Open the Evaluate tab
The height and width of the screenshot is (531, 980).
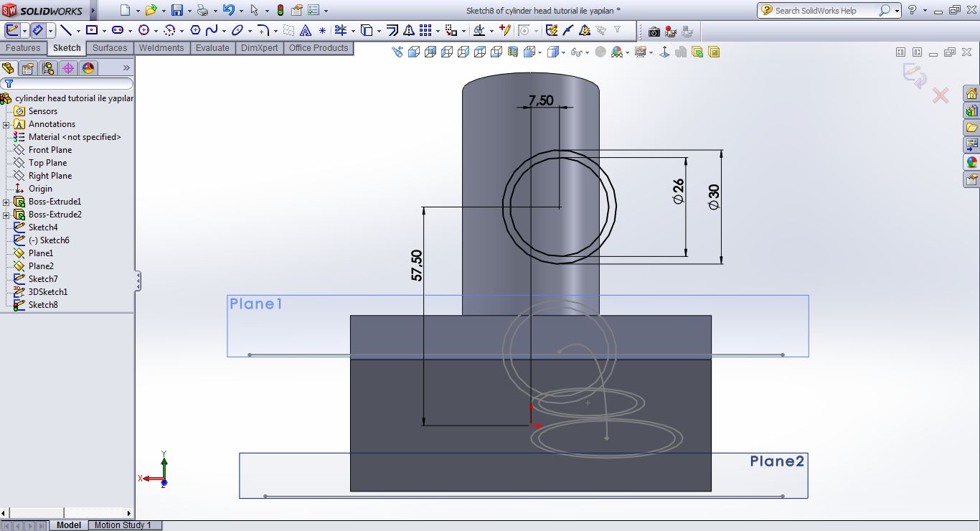pyautogui.click(x=212, y=48)
